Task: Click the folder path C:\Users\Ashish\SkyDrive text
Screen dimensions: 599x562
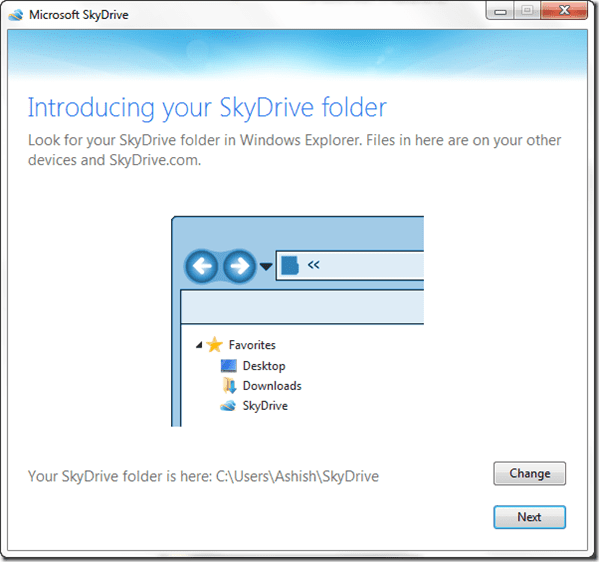Action: tap(298, 476)
